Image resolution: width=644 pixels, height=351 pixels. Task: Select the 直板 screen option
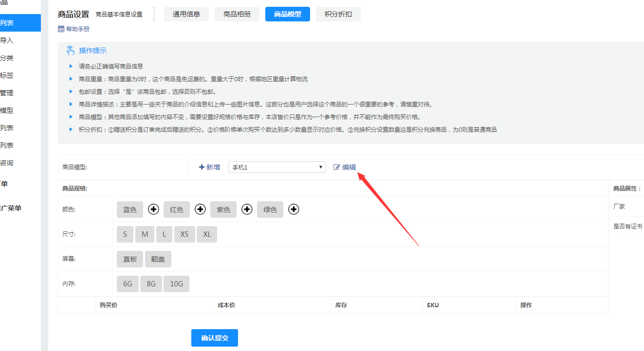pyautogui.click(x=129, y=259)
